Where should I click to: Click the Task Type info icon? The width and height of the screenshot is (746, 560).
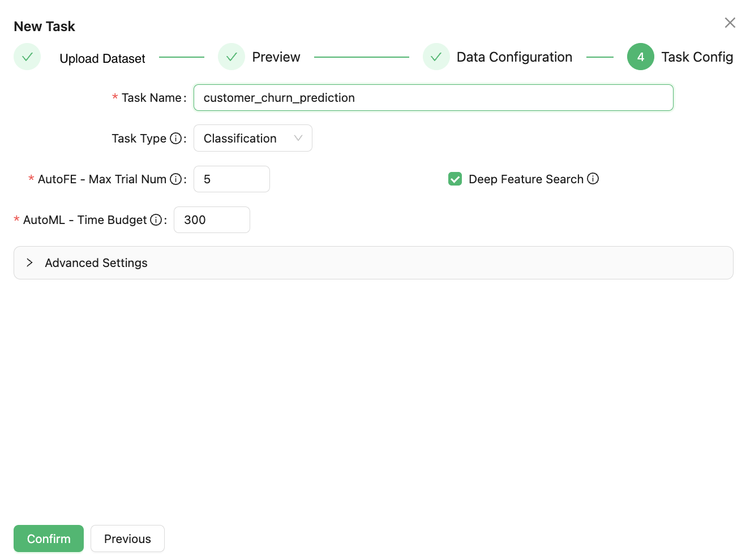pos(175,139)
